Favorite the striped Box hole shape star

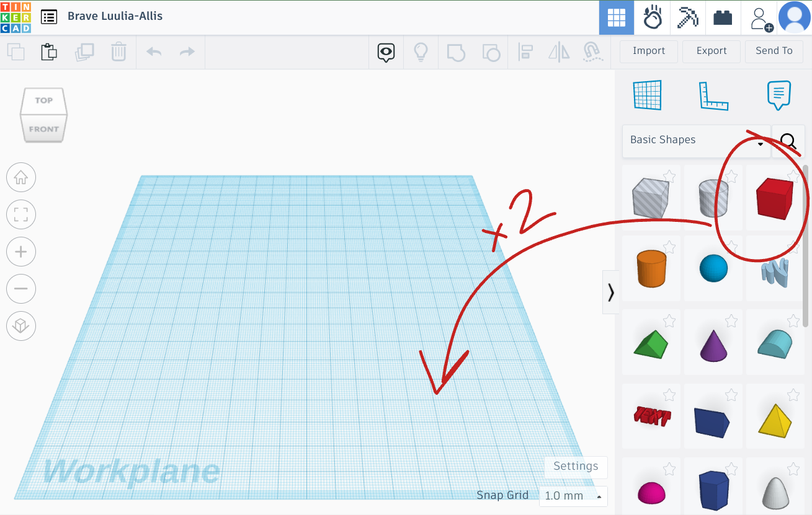pos(669,176)
